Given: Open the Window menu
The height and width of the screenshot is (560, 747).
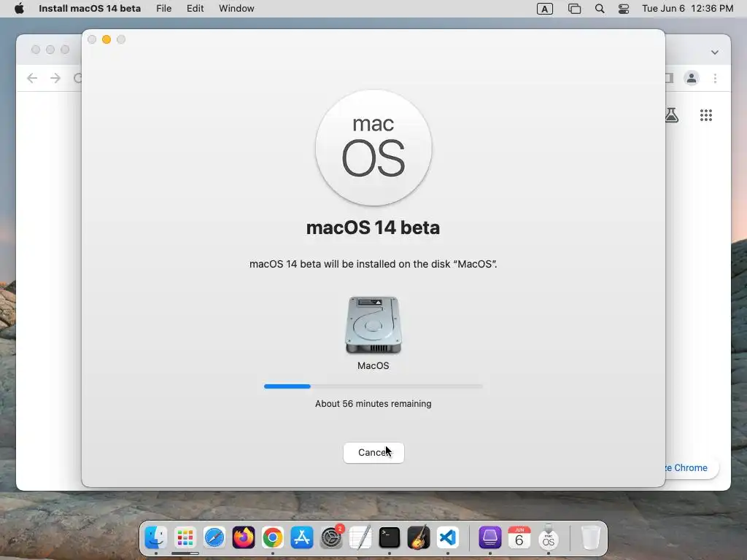Looking at the screenshot, I should tap(236, 9).
